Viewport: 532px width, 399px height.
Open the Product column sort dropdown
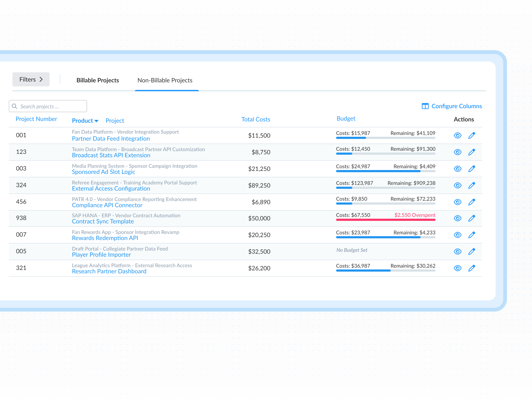point(96,121)
